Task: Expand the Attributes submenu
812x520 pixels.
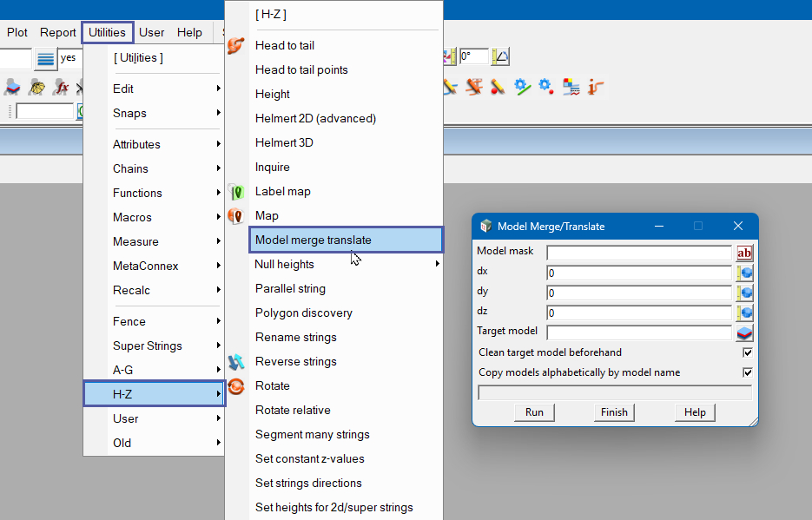Action: click(165, 144)
